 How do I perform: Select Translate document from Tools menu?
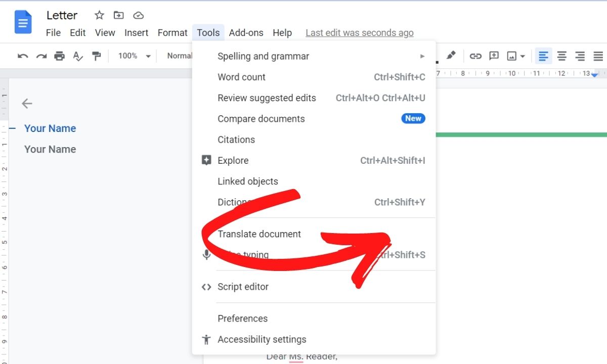[x=259, y=234]
